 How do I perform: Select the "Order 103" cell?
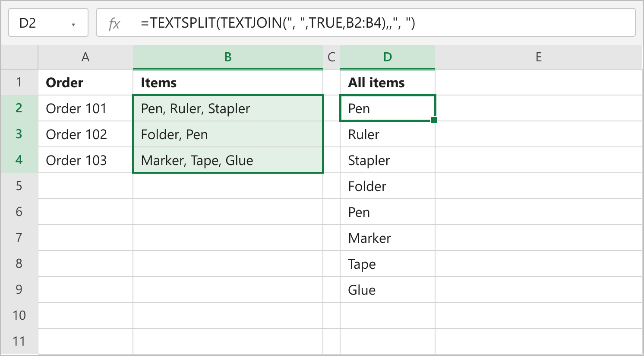click(85, 160)
